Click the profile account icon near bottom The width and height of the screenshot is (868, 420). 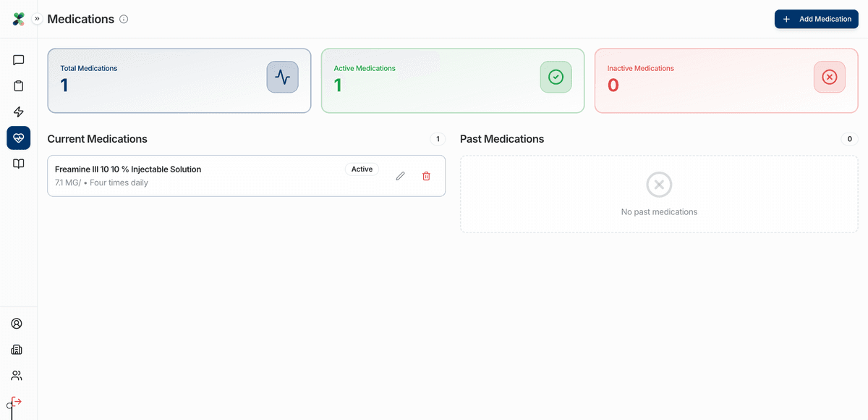[17, 323]
